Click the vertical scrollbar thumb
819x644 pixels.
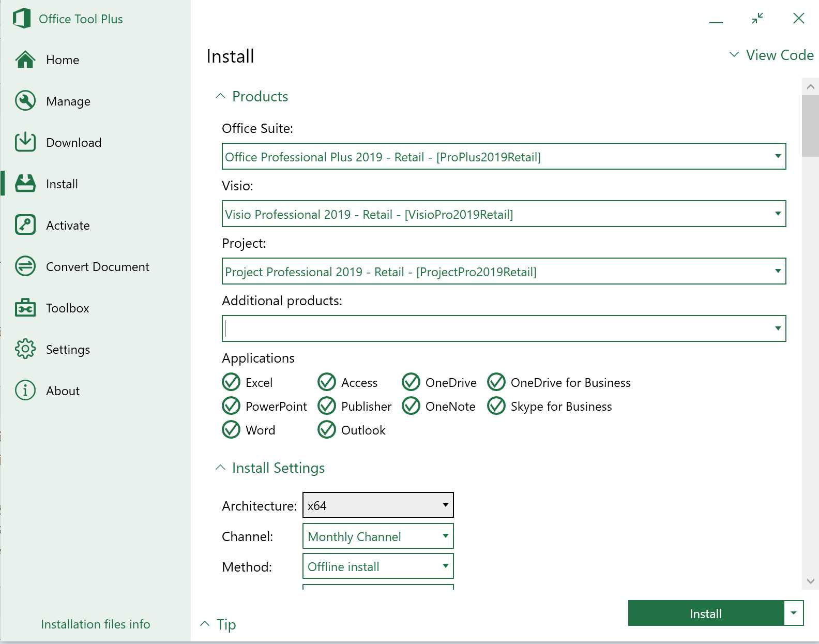810,126
